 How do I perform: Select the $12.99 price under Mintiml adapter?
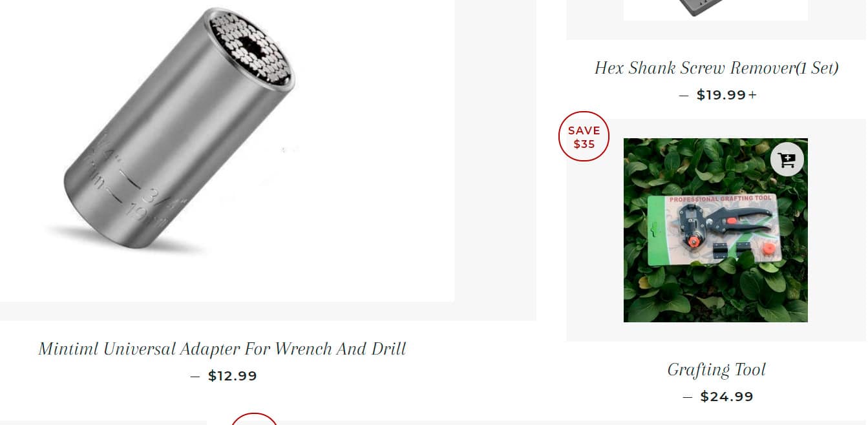pos(233,376)
